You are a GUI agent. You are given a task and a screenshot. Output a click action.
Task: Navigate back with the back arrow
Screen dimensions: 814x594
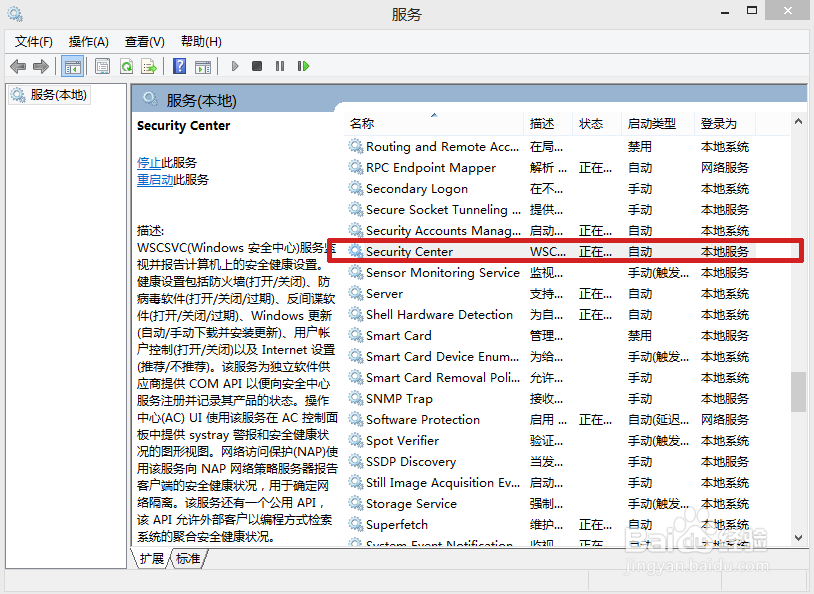pos(18,66)
